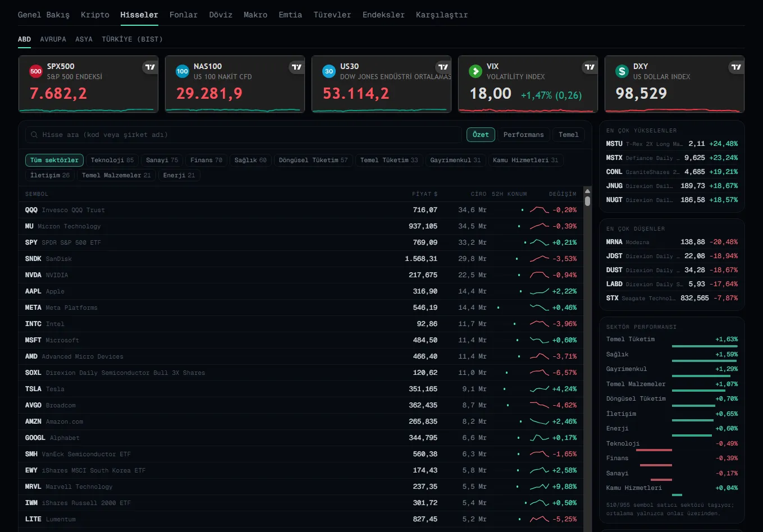The width and height of the screenshot is (763, 532).
Task: Open JNUG in En Çok Yükselenler list
Action: pyautogui.click(x=672, y=186)
